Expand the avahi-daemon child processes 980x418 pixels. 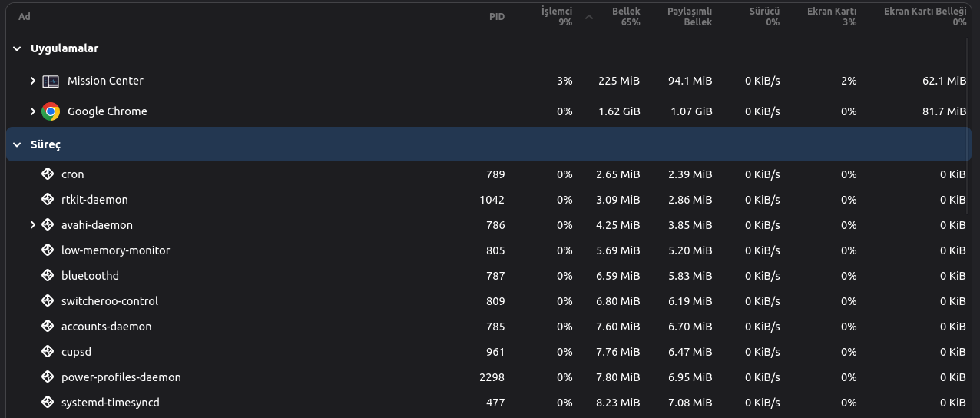[32, 225]
